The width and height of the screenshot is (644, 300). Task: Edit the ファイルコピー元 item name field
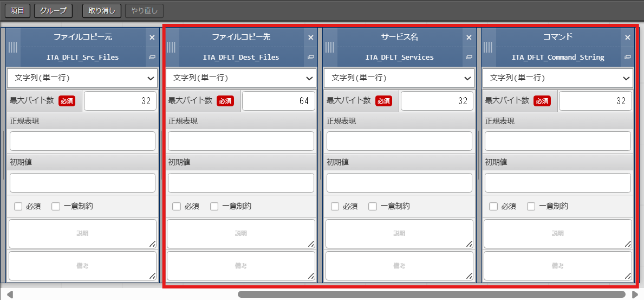click(82, 37)
